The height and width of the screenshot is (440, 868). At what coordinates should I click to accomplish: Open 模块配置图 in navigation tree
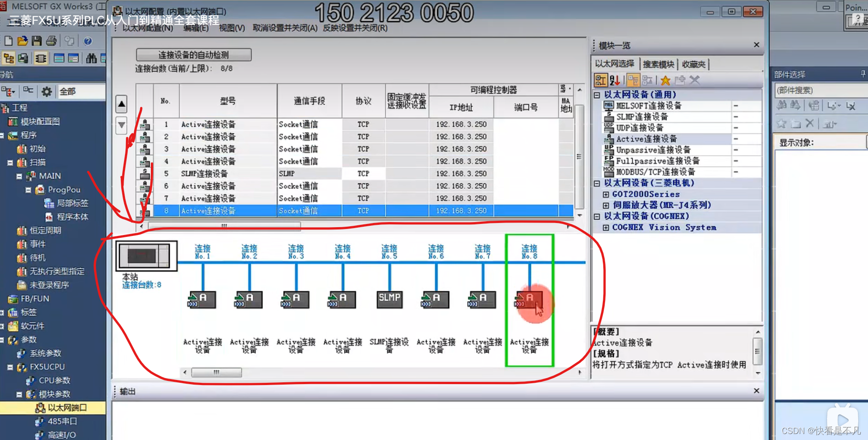pyautogui.click(x=40, y=122)
